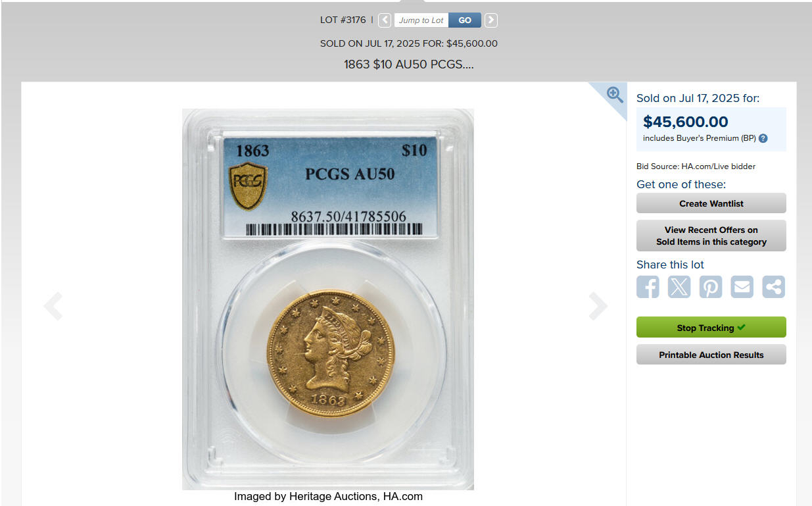
Task: Open the 1863 $10 AU50 PCGS title
Action: coord(408,64)
